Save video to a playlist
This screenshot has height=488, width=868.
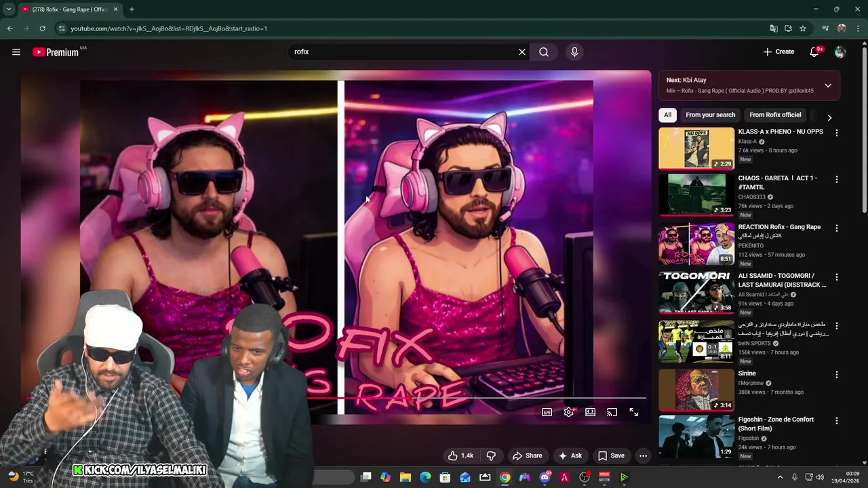pyautogui.click(x=611, y=455)
